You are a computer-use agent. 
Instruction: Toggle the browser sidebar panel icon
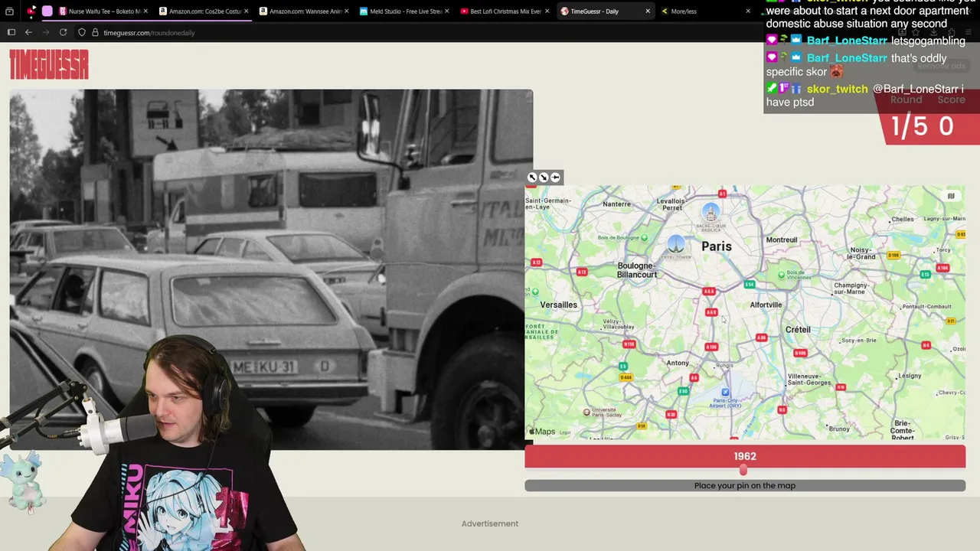point(11,32)
